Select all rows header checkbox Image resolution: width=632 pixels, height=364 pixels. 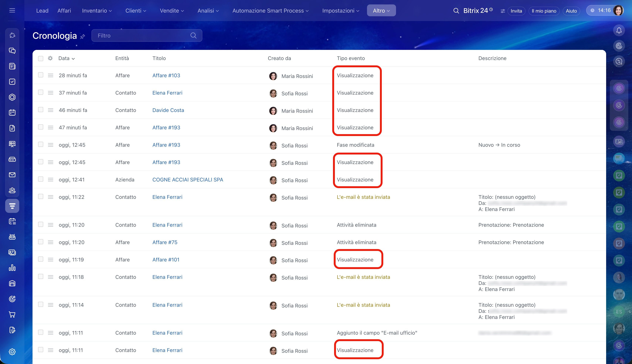coord(40,59)
